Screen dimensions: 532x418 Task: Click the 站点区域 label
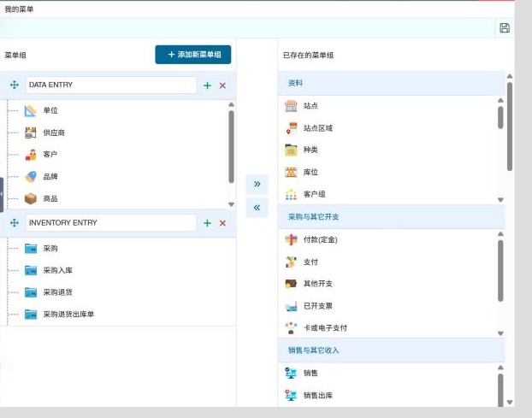click(318, 128)
